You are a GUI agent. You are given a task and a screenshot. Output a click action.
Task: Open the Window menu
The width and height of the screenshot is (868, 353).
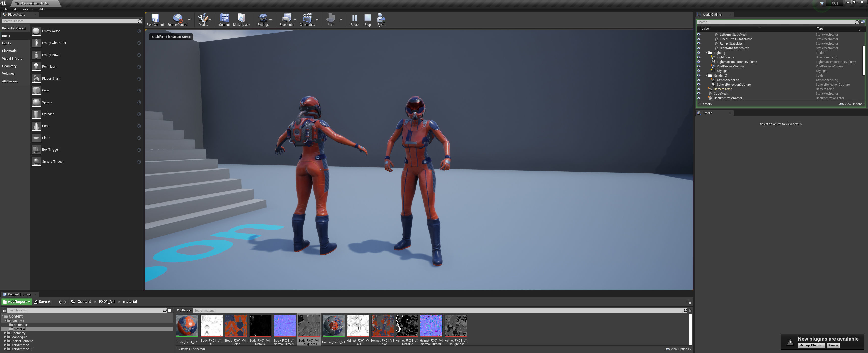coord(28,9)
